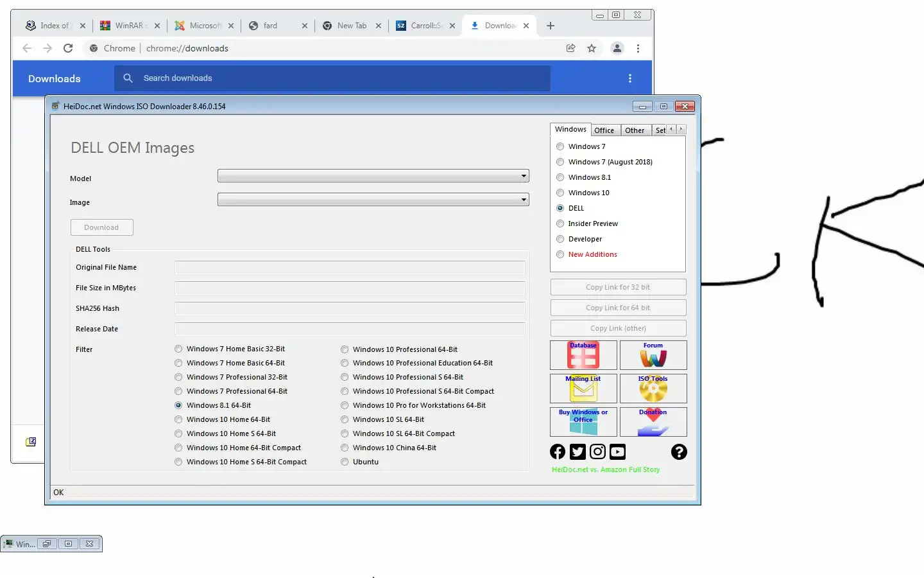The height and width of the screenshot is (578, 924).
Task: Go back in Chrome
Action: click(x=27, y=48)
